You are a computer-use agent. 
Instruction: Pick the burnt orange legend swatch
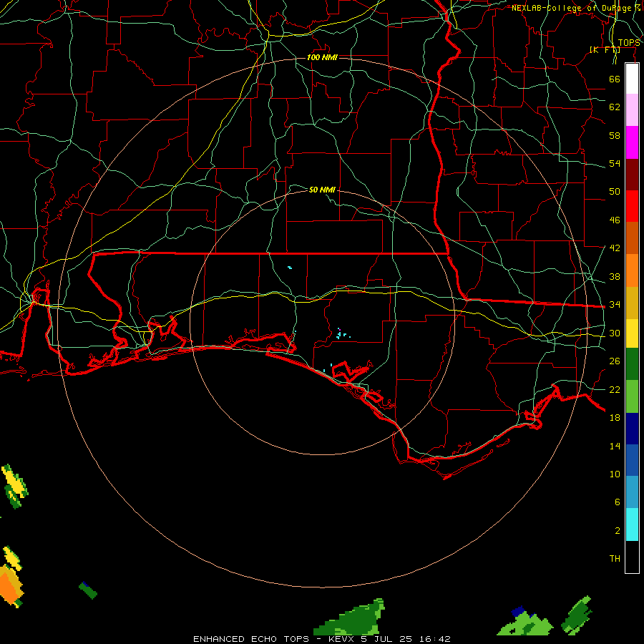632,238
